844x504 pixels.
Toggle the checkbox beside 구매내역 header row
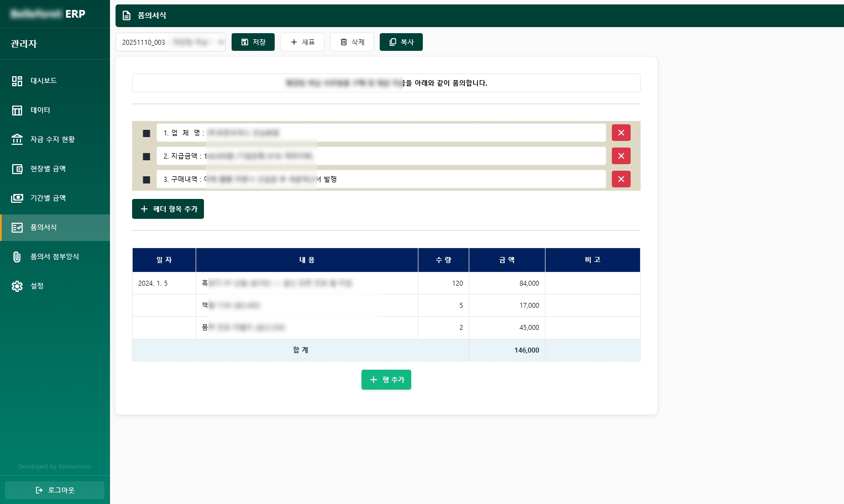146,180
